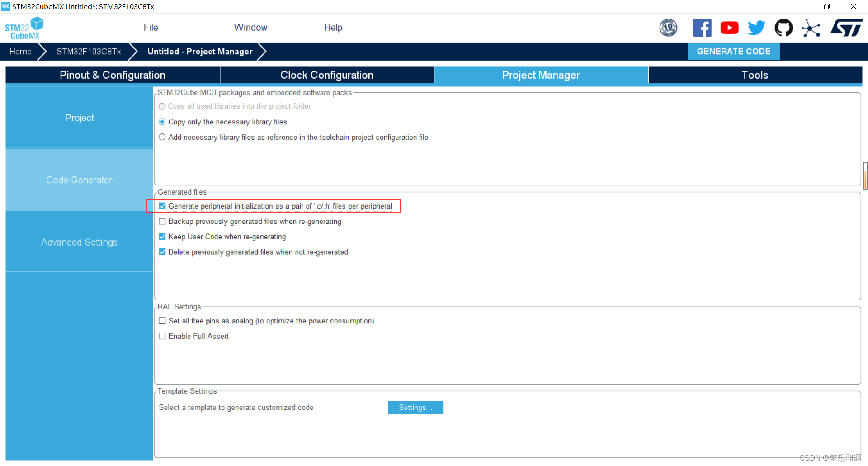868x466 pixels.
Task: Open the 10 years anniversary badge icon
Action: 668,28
